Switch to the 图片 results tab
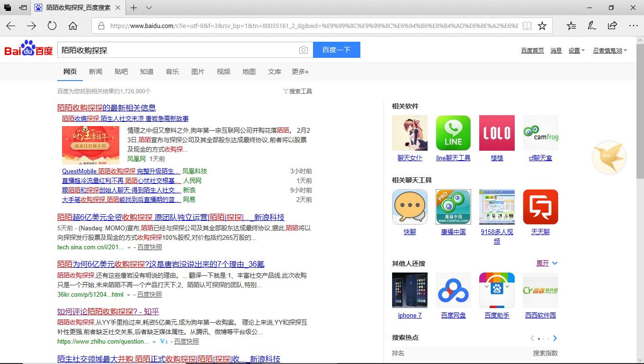This screenshot has height=364, width=644. 198,72
